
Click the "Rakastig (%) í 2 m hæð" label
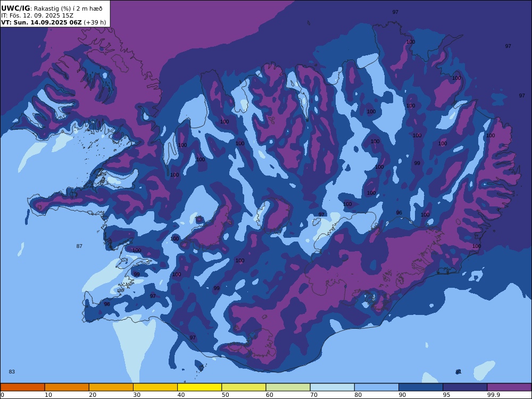68,9
